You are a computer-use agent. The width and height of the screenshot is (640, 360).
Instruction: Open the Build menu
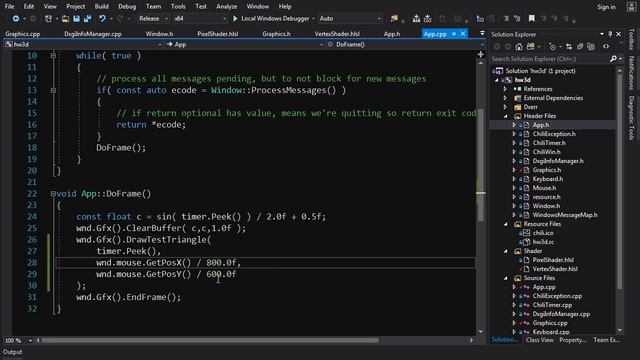coord(101,7)
